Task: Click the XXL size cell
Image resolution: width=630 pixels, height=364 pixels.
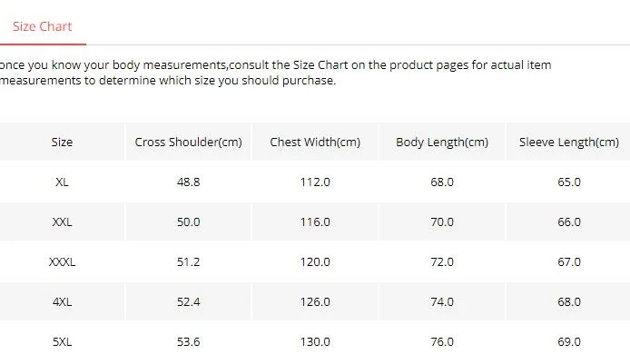Action: (62, 221)
